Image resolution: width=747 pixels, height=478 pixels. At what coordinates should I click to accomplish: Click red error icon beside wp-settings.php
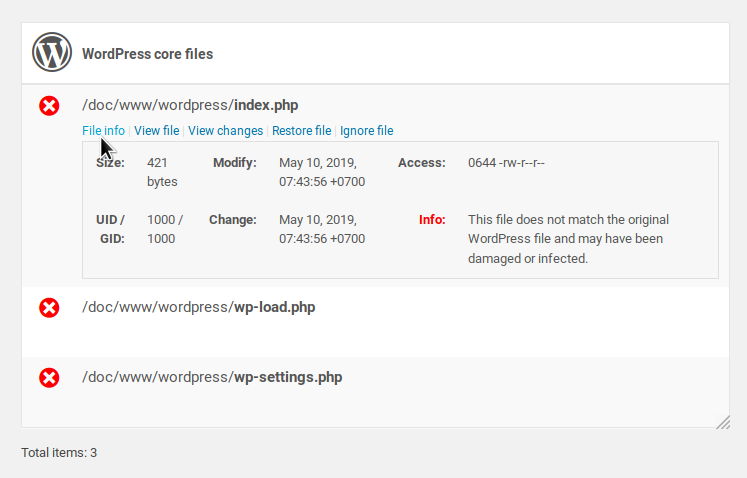49,378
